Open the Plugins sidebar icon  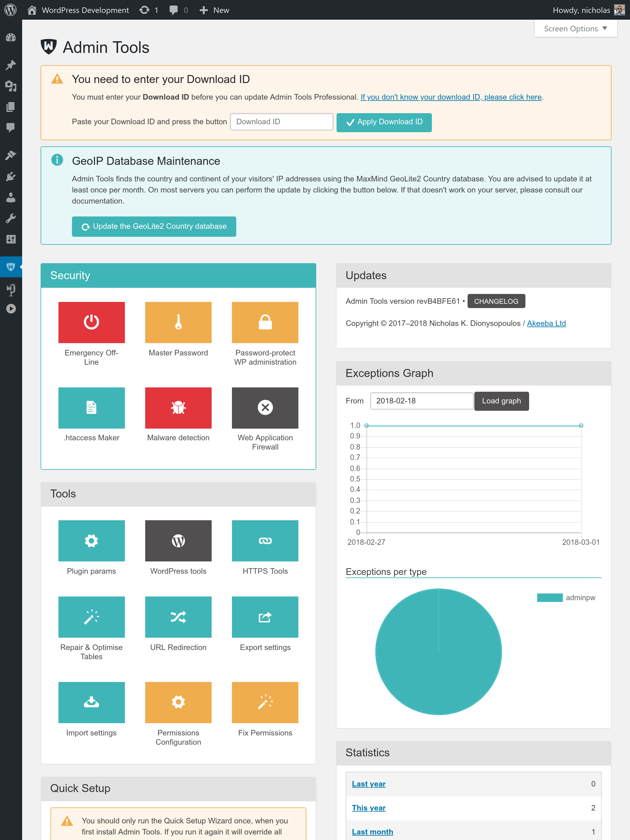(11, 176)
